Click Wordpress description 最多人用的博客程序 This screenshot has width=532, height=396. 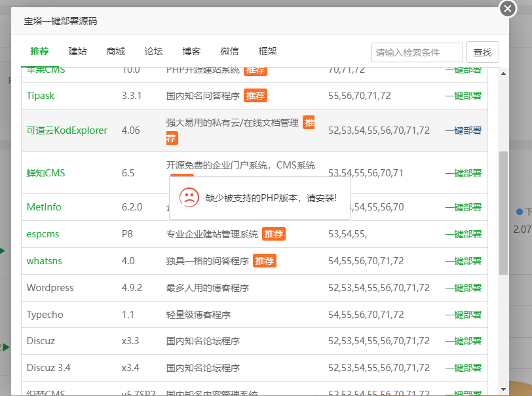[208, 288]
